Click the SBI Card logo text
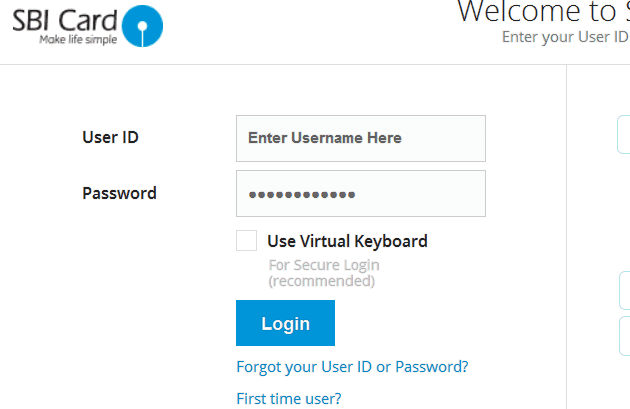 click(65, 20)
